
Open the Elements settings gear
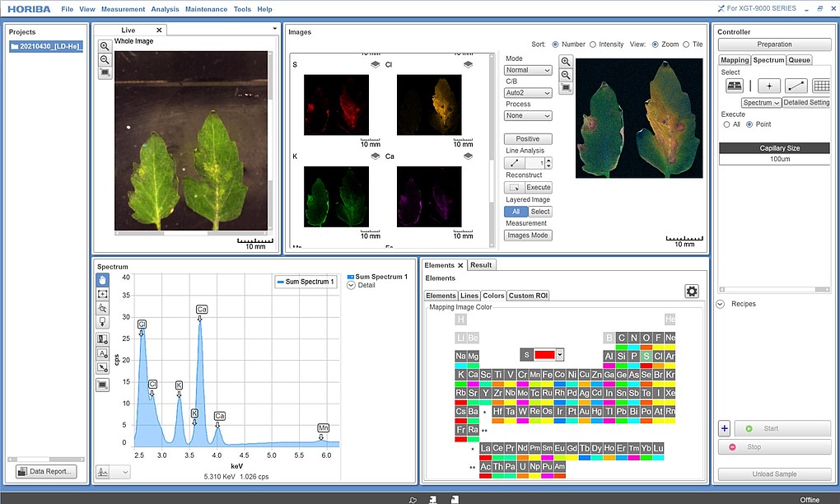692,291
